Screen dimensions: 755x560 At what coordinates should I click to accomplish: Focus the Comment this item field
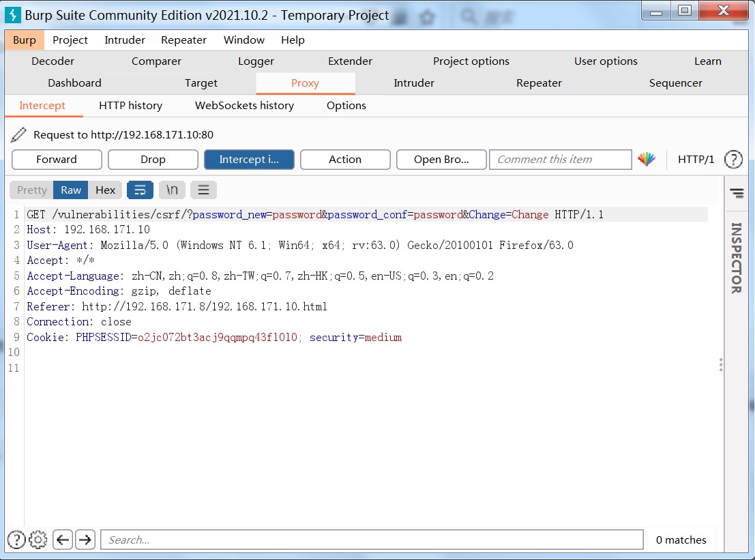click(561, 160)
